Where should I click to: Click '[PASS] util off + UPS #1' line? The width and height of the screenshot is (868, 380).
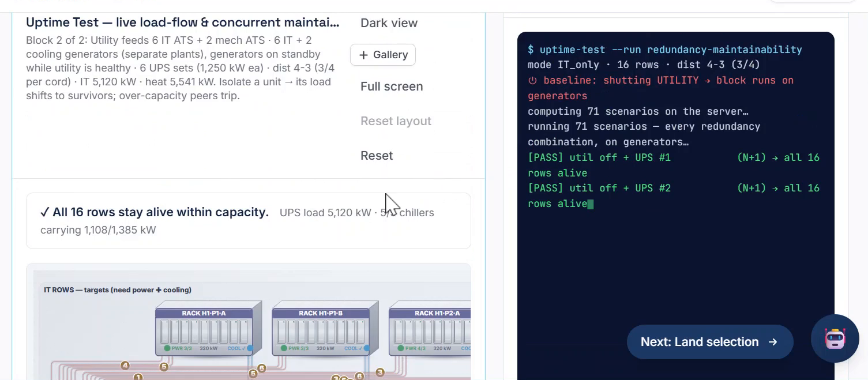click(674, 165)
